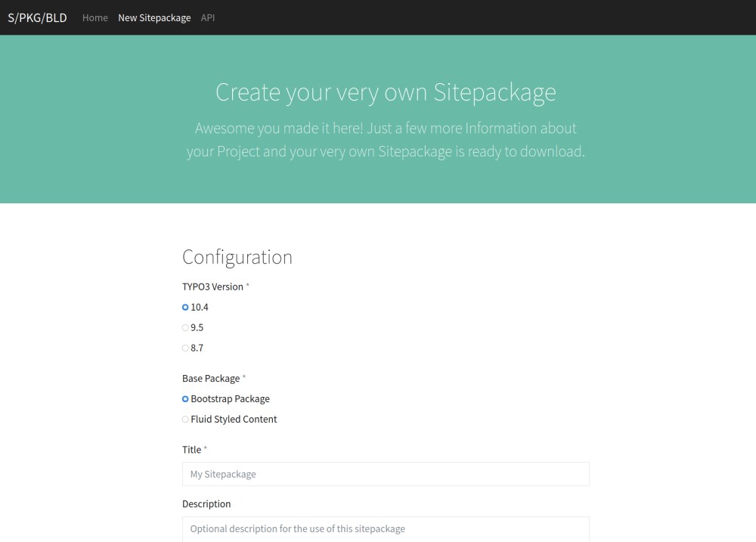Click the My Sitepackage placeholder text
Screen dimensions: 756x542
click(223, 474)
